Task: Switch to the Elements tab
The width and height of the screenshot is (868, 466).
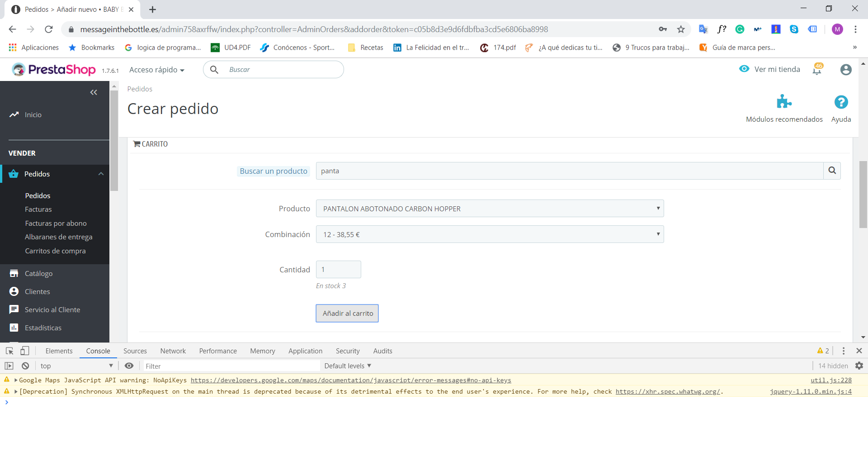Action: pos(59,351)
